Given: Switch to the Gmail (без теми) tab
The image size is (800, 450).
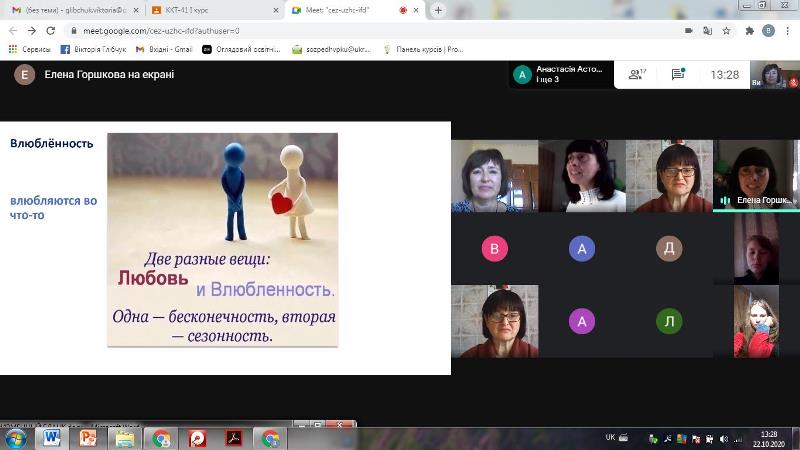Looking at the screenshot, I should click(75, 10).
